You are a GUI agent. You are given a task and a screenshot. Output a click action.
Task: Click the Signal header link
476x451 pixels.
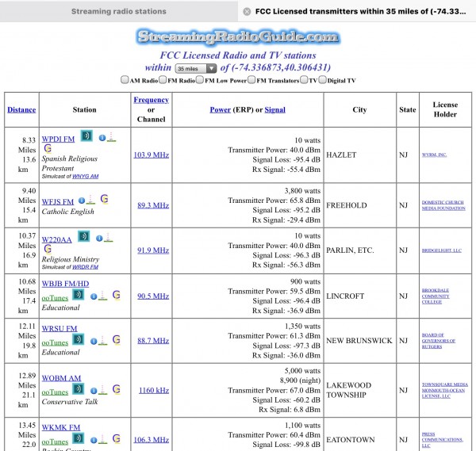click(x=275, y=110)
